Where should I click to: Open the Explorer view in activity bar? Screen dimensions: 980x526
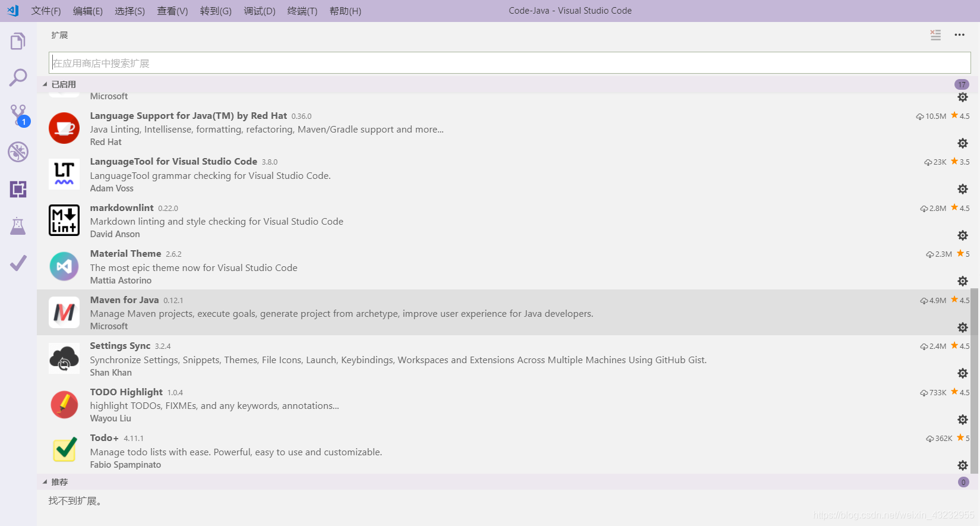pyautogui.click(x=18, y=41)
